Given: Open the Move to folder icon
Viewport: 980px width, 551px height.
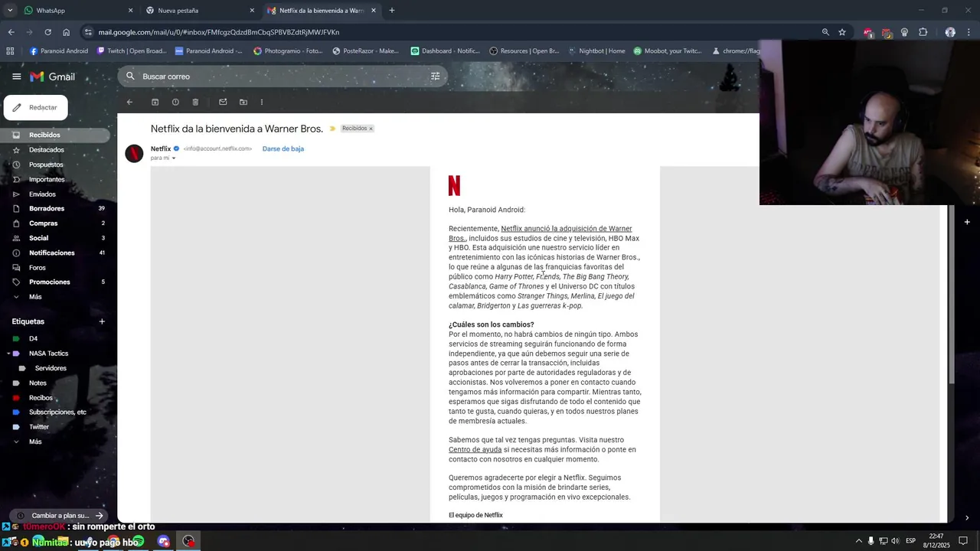Looking at the screenshot, I should click(243, 102).
